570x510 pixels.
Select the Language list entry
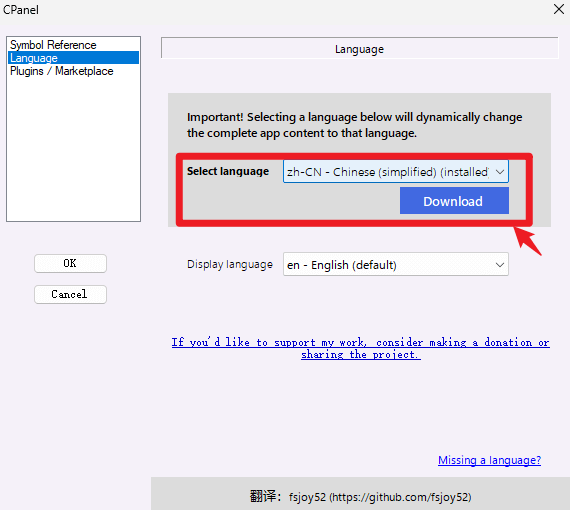73,58
